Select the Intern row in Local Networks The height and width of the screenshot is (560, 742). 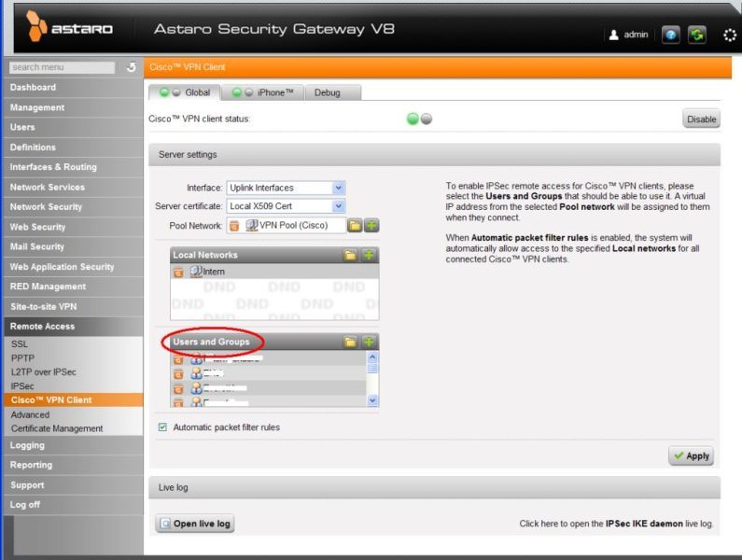pos(274,272)
